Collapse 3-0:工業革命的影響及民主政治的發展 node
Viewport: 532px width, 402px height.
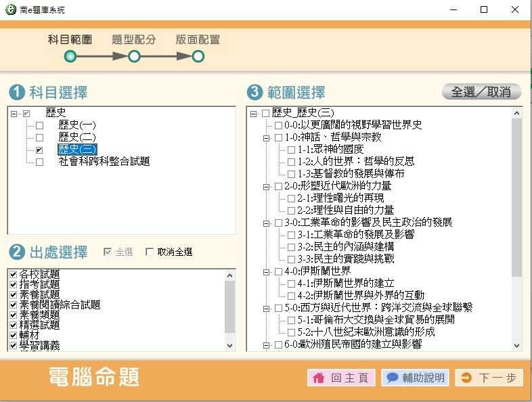267,223
